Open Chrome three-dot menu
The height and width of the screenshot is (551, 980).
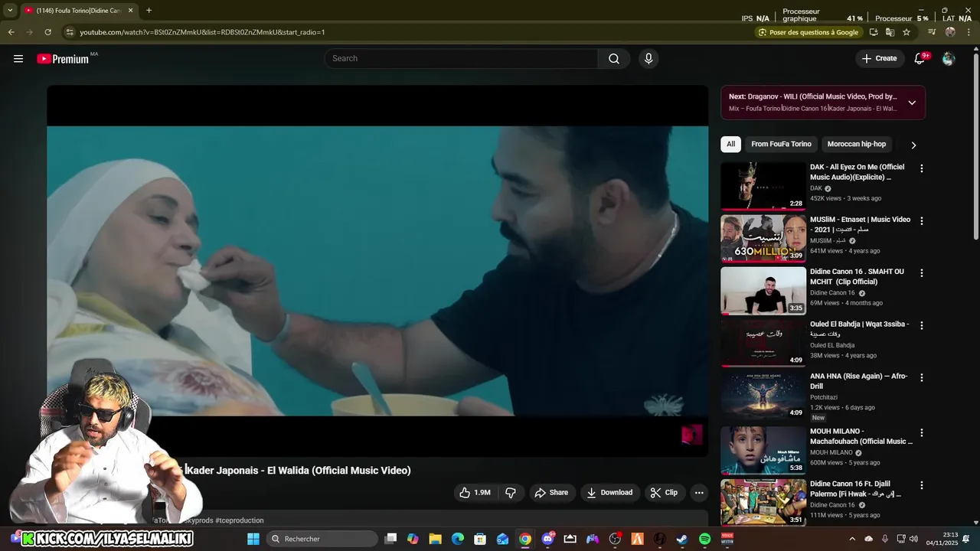[x=969, y=32]
